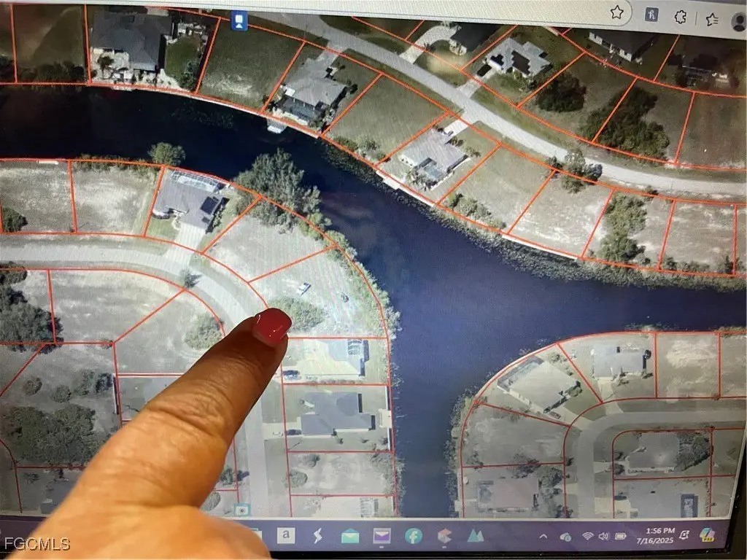Open Wi-Fi network settings in tray
The width and height of the screenshot is (747, 560).
[588, 537]
